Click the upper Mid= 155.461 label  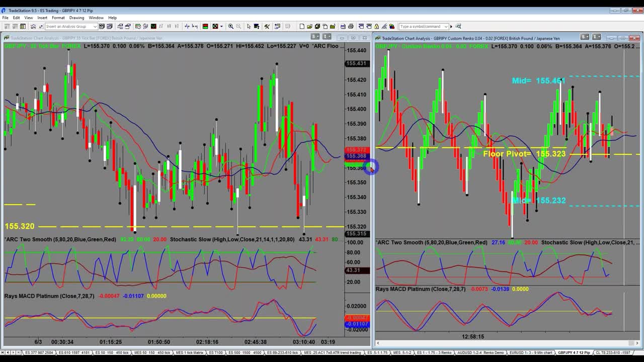pos(538,80)
